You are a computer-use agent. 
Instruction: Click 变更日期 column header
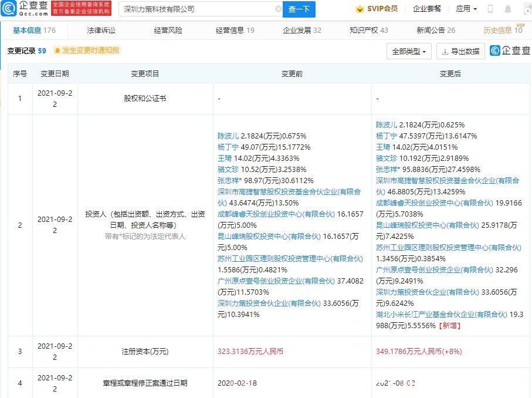click(55, 74)
